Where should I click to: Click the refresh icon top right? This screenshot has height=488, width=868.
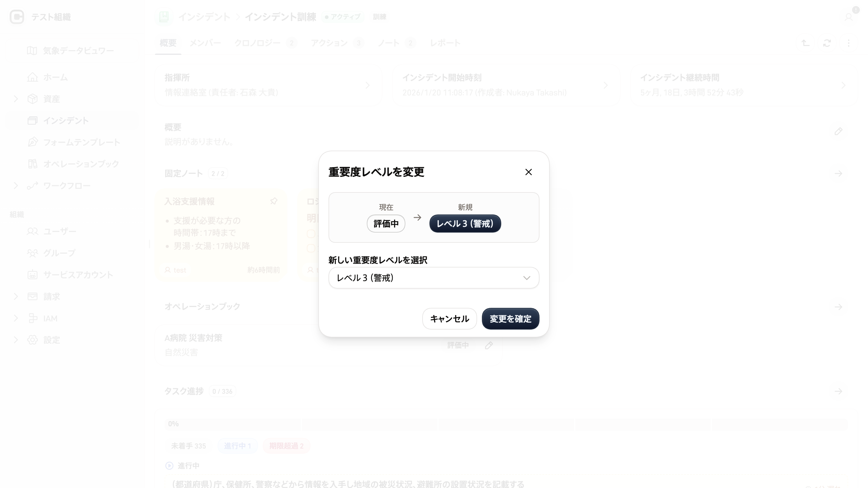pyautogui.click(x=827, y=43)
